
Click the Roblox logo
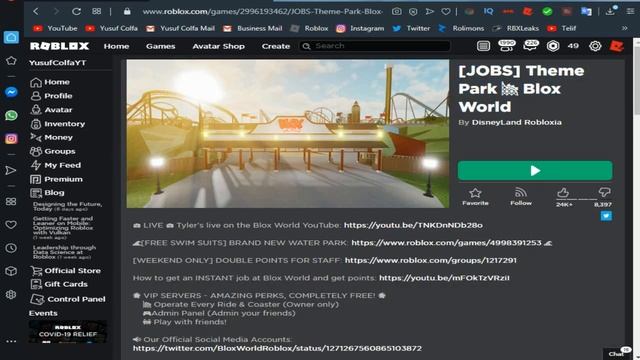(x=60, y=46)
